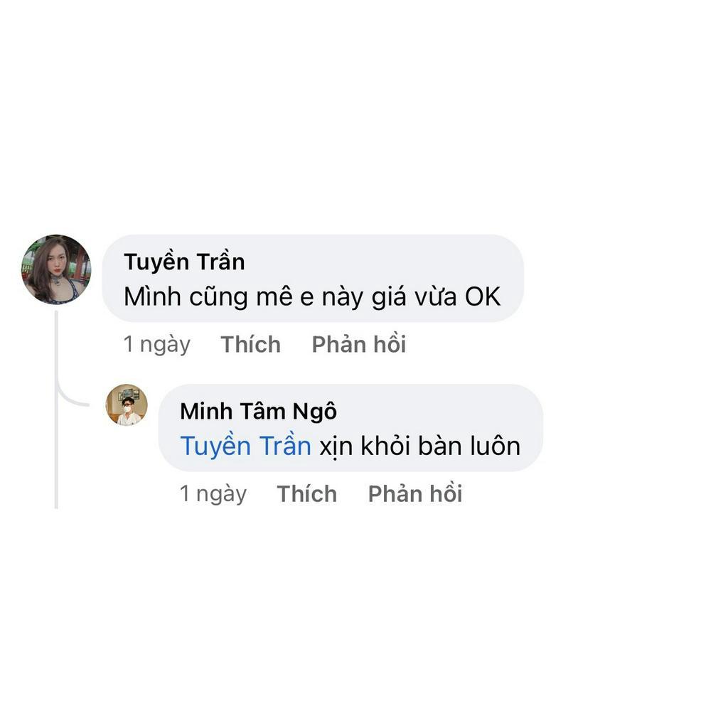Click the word "Mình" starting the first comment
The height and width of the screenshot is (728, 728).
click(x=153, y=296)
